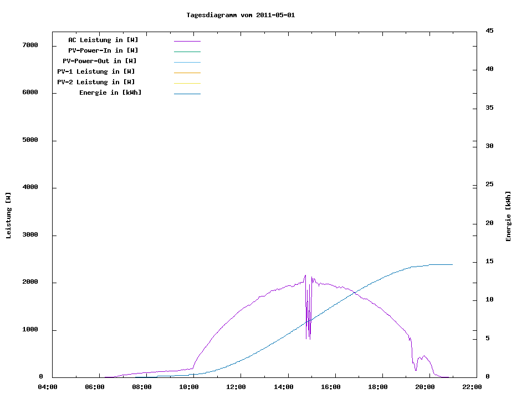Select the 3000 label on the power axis
This screenshot has width=532, height=399.
click(x=30, y=236)
